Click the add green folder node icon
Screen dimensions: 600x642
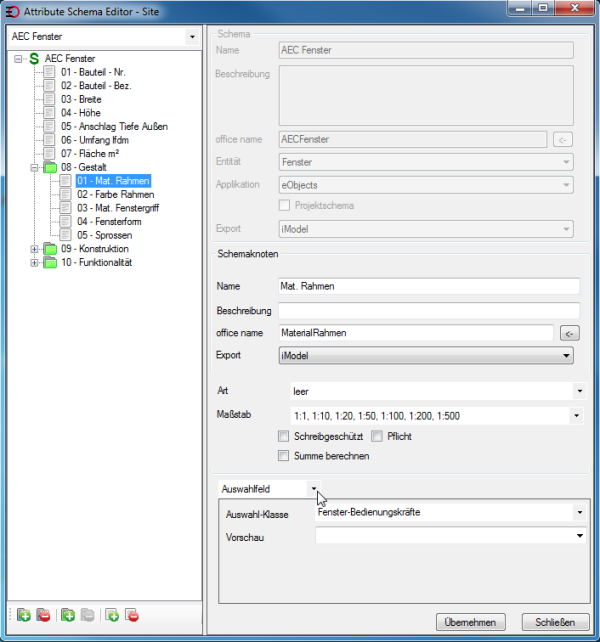pyautogui.click(x=68, y=615)
